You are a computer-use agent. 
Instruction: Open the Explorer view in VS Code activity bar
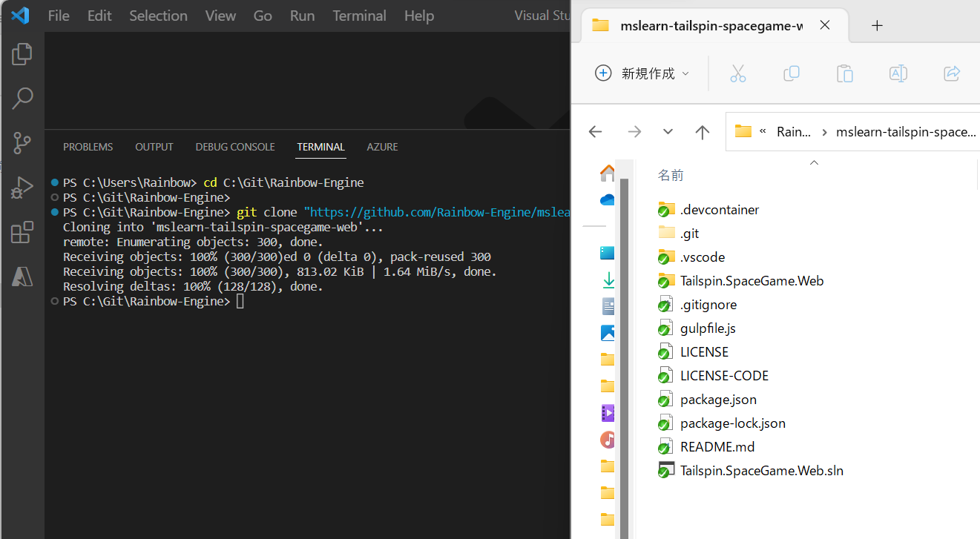pyautogui.click(x=22, y=53)
